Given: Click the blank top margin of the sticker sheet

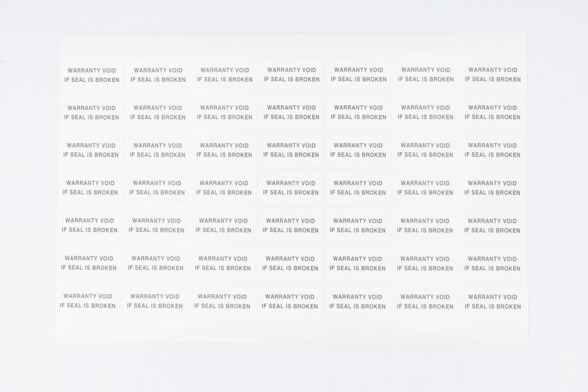Looking at the screenshot, I should click(293, 44).
